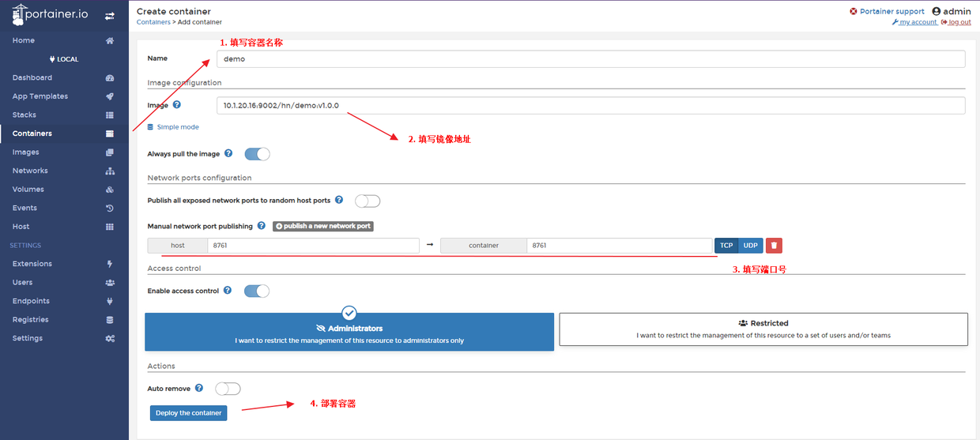
Task: Click help icon beside Auto remove
Action: tap(199, 388)
